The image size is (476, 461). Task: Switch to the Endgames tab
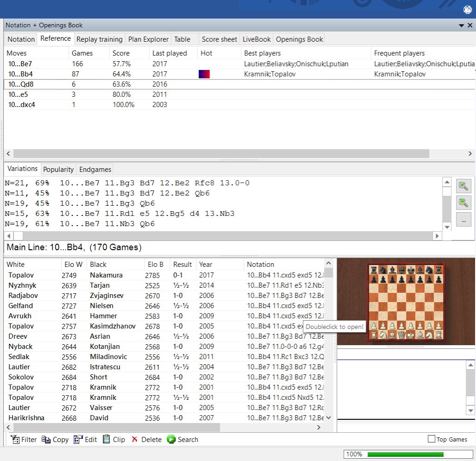pos(95,170)
